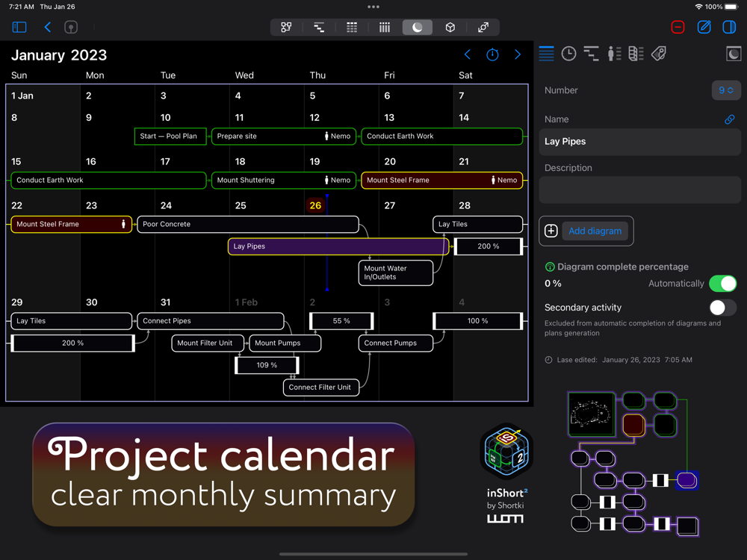Go back with the blue chevron
This screenshot has height=560, width=747.
pos(47,27)
